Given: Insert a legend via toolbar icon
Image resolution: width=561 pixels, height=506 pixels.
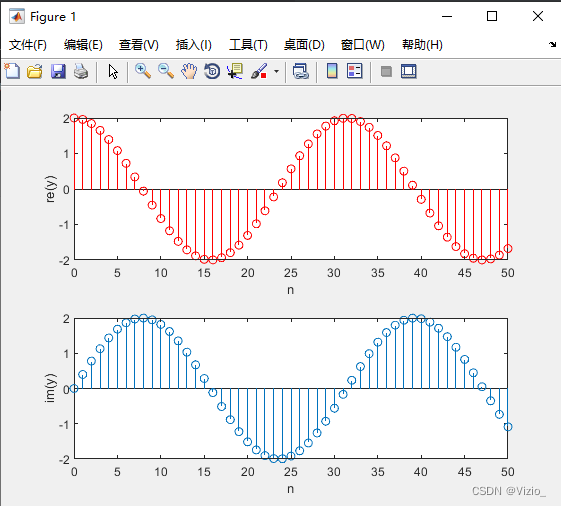Looking at the screenshot, I should tap(355, 71).
